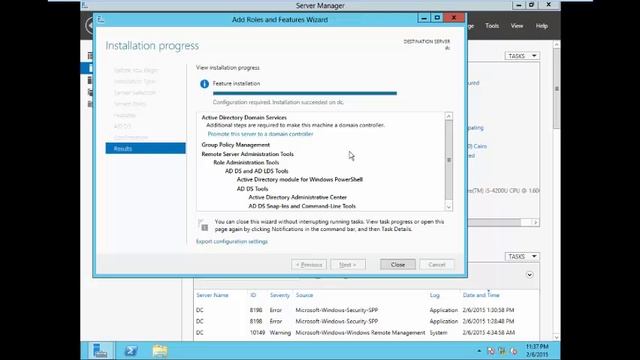Click the speaker volume tray icon
The width and height of the screenshot is (640, 360).
coord(514,351)
